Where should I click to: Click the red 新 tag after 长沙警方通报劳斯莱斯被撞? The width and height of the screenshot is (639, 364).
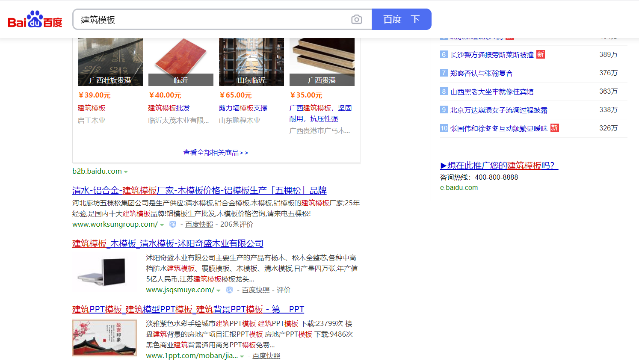(541, 54)
